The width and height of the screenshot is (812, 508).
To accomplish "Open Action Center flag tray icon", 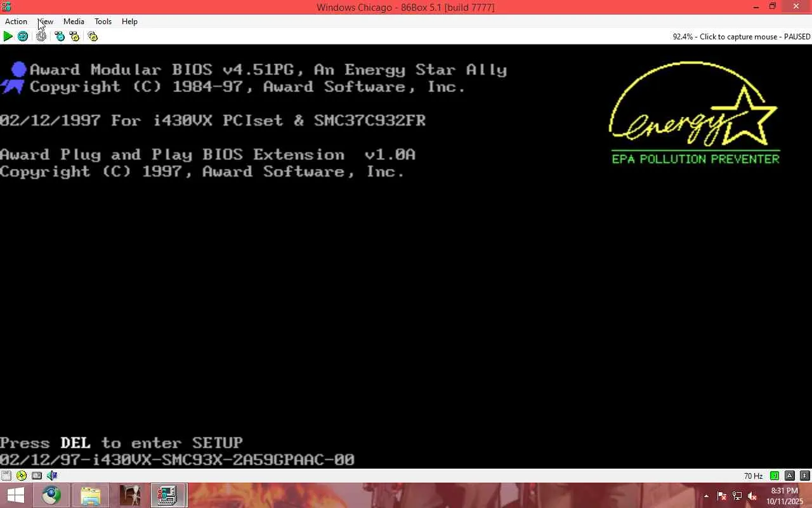I will click(722, 496).
